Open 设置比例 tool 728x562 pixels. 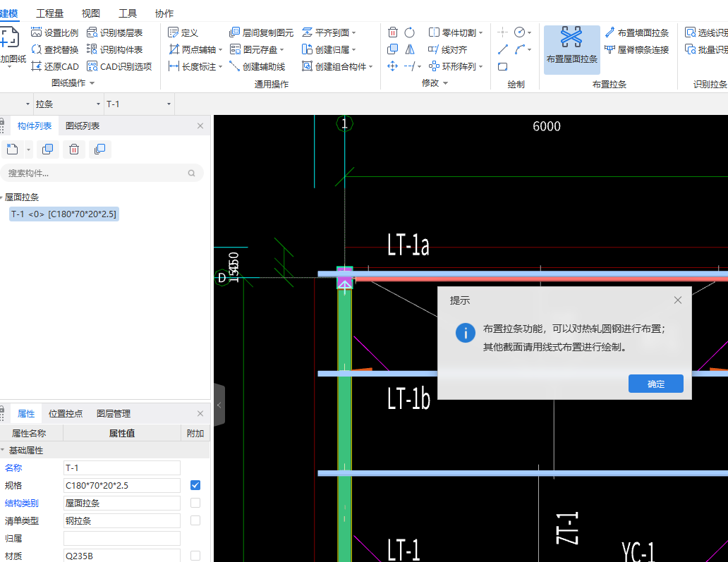point(54,32)
